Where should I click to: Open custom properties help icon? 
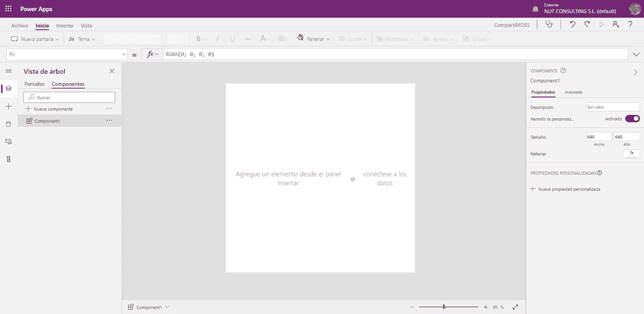(599, 173)
